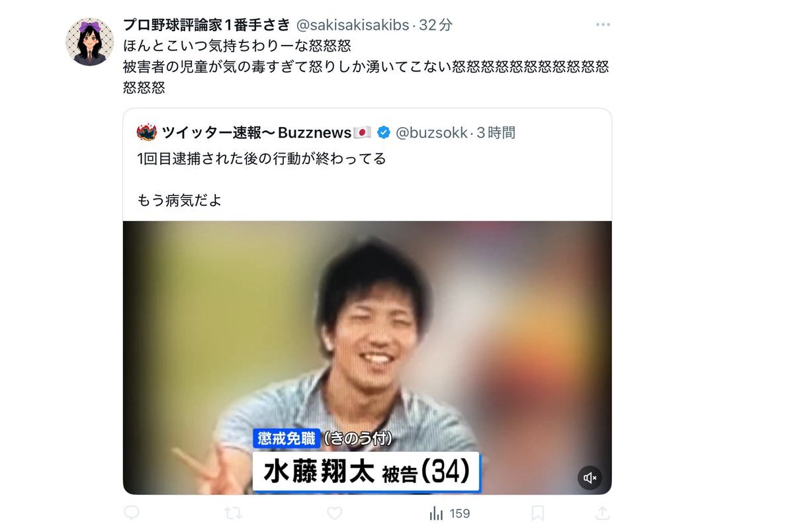Open the quoted tweet text もう病気だよ

tap(179, 200)
